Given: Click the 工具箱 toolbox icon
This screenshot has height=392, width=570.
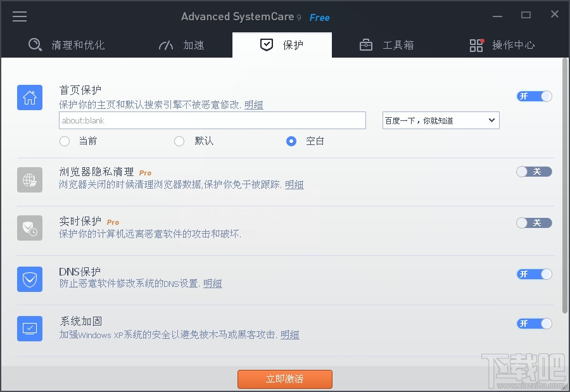Looking at the screenshot, I should tap(366, 45).
